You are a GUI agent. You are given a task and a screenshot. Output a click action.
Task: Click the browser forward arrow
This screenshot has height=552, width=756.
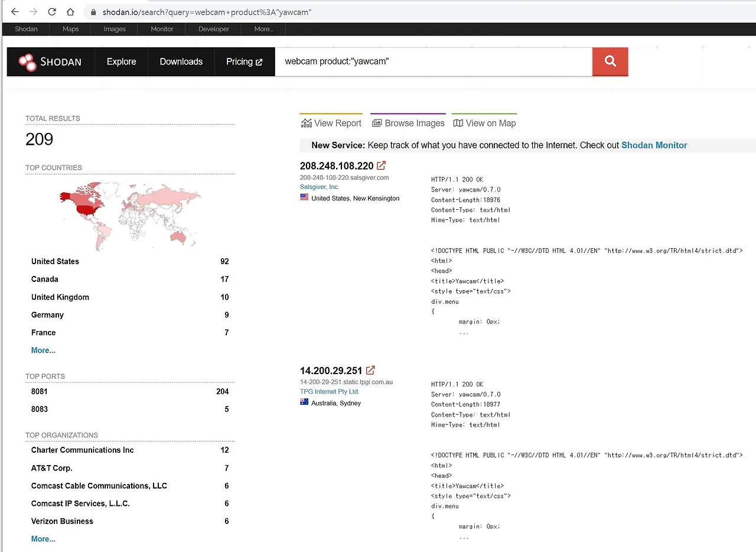click(33, 12)
